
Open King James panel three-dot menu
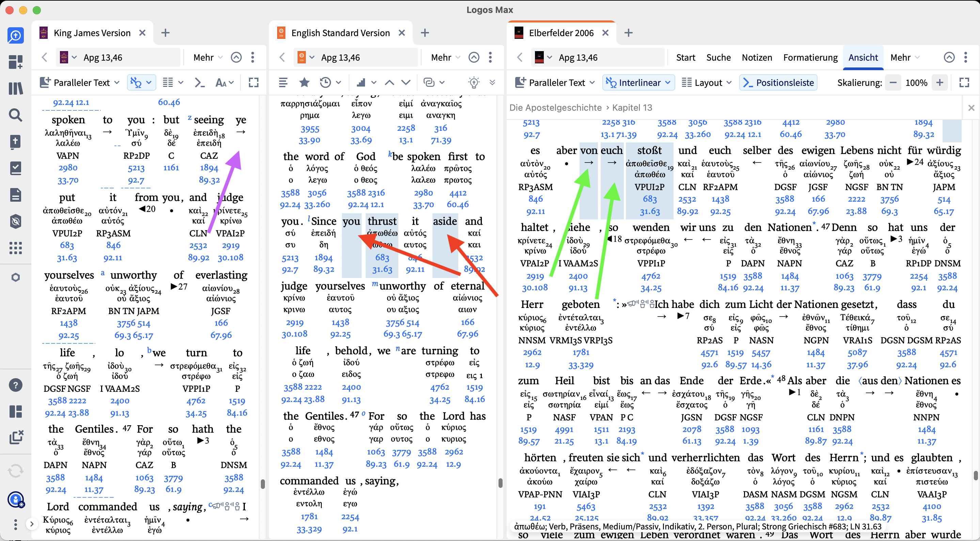[x=253, y=58]
